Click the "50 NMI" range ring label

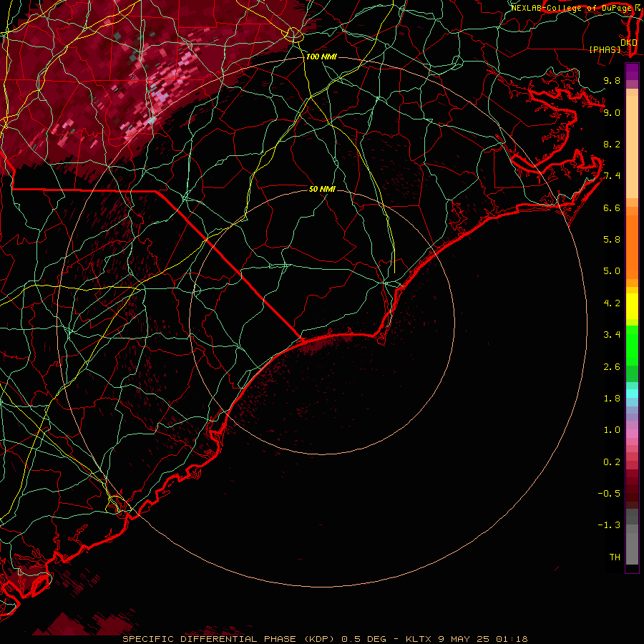click(322, 189)
